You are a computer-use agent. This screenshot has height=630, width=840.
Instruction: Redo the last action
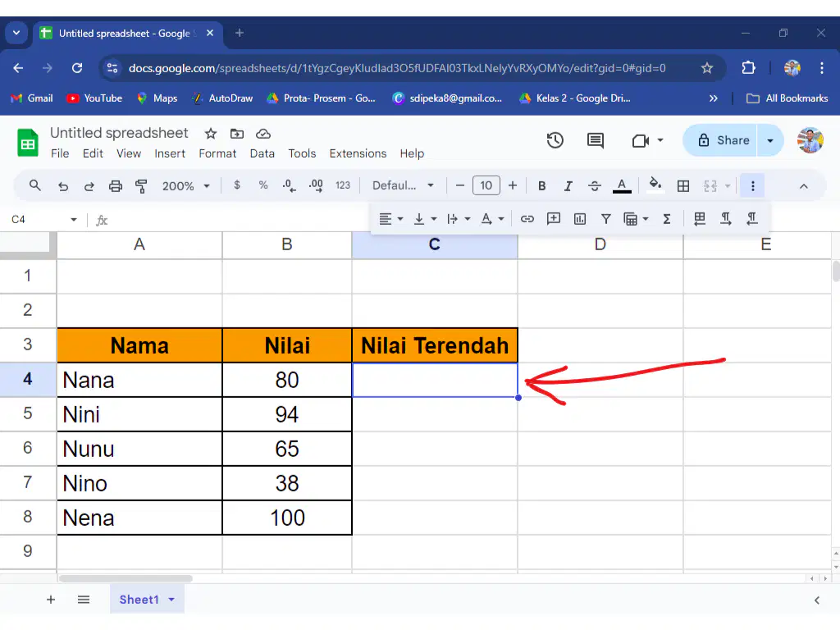[x=89, y=186]
